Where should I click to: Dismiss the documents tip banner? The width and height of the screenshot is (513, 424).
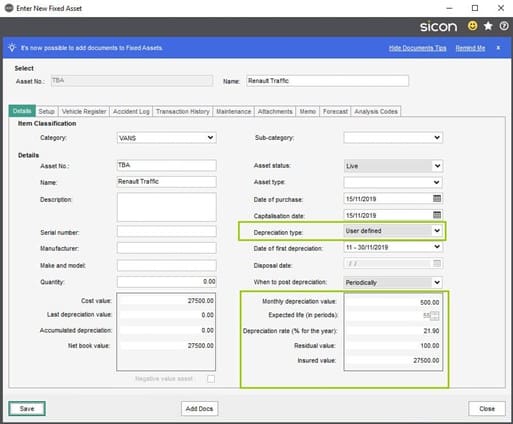[498, 48]
